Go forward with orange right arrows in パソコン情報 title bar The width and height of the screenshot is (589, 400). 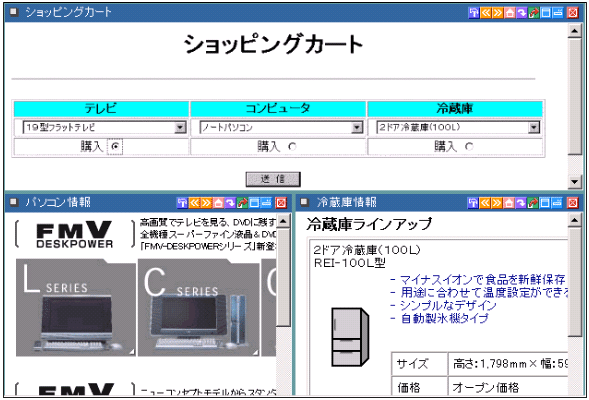(206, 203)
